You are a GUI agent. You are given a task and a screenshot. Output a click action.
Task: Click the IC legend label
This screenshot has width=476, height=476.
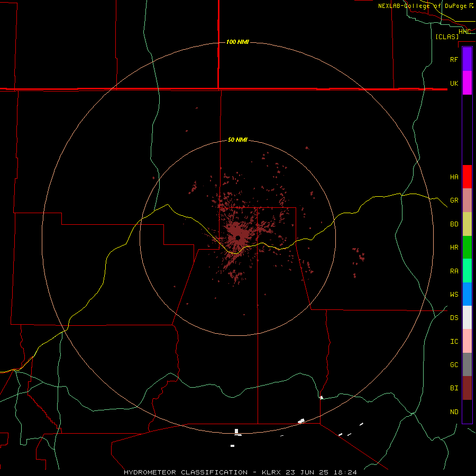(454, 342)
